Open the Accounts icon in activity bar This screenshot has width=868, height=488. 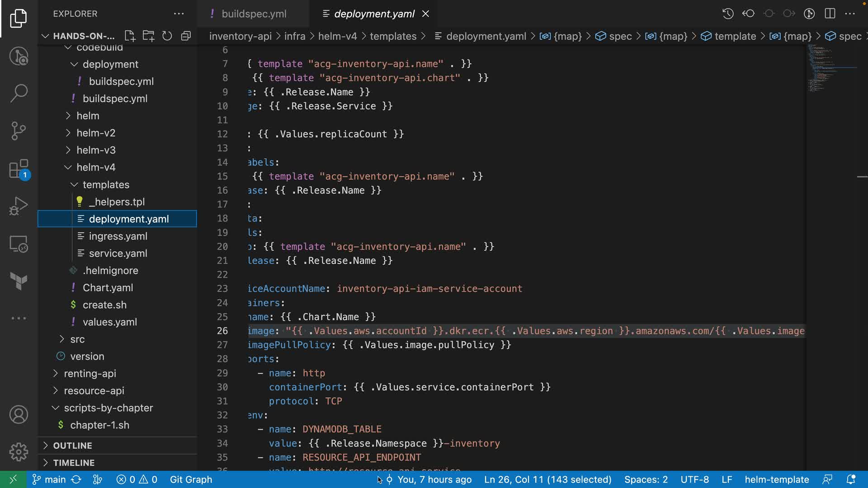[19, 415]
